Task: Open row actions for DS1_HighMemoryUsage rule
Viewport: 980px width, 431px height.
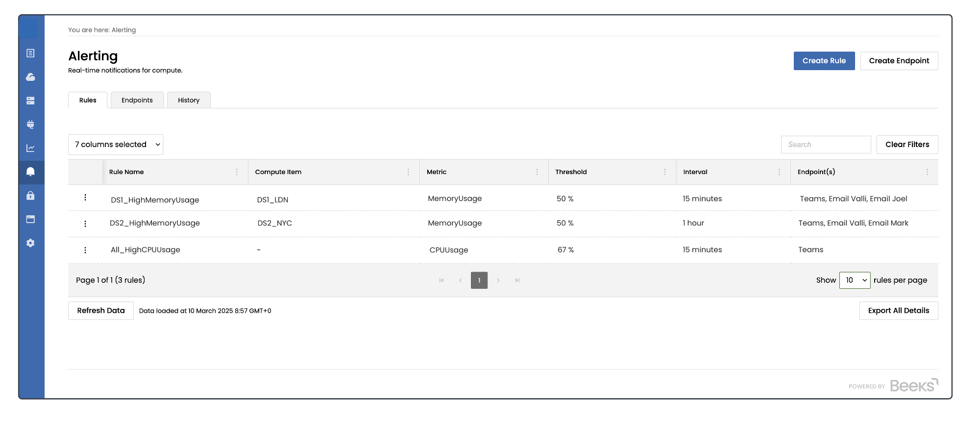Action: [85, 198]
